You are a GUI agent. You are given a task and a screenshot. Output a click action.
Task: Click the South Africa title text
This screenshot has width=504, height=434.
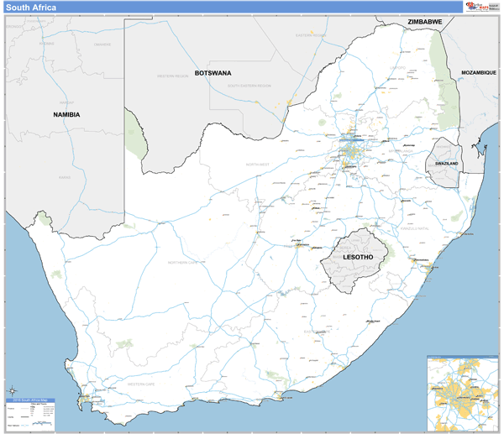(31, 8)
